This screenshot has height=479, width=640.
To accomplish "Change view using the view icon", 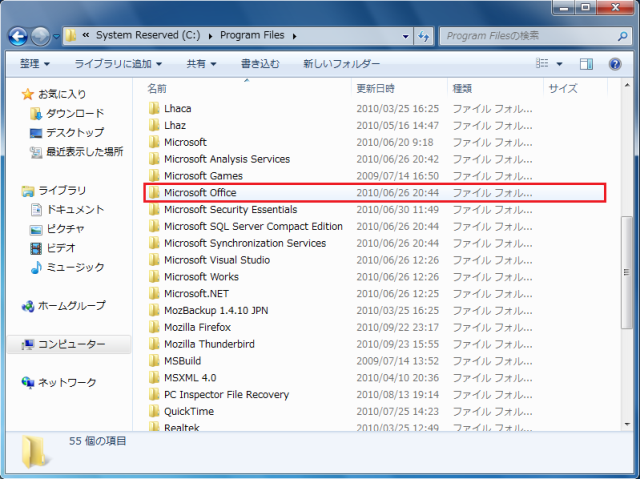I will click(x=542, y=64).
